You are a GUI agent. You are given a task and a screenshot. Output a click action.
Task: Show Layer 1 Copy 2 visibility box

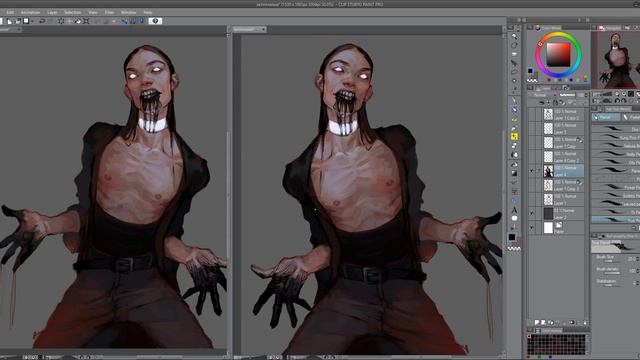tap(531, 114)
